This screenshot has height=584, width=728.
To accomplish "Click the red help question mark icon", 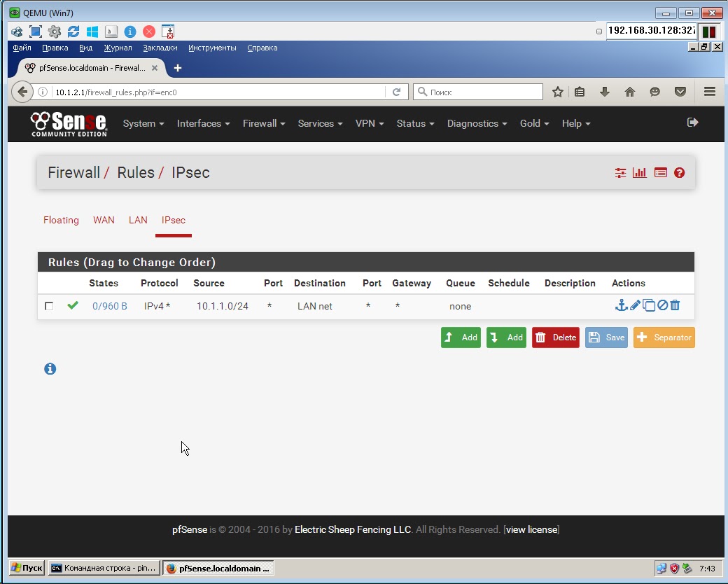I will pyautogui.click(x=679, y=172).
